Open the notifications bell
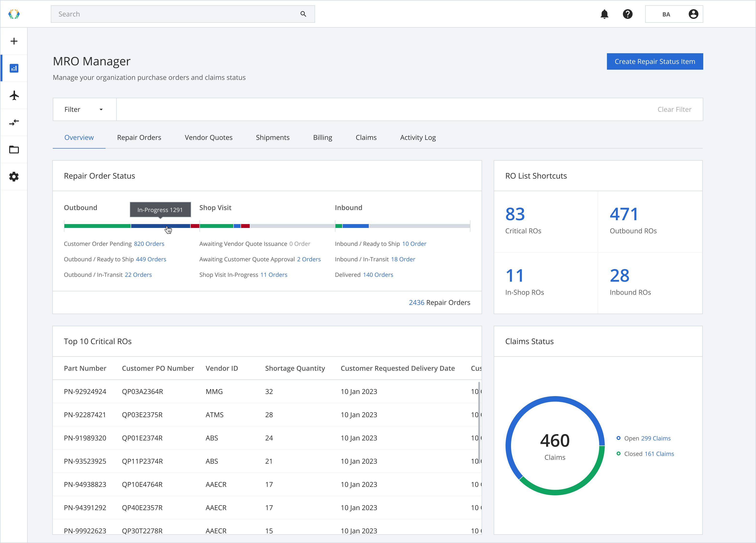The width and height of the screenshot is (756, 543). tap(604, 14)
